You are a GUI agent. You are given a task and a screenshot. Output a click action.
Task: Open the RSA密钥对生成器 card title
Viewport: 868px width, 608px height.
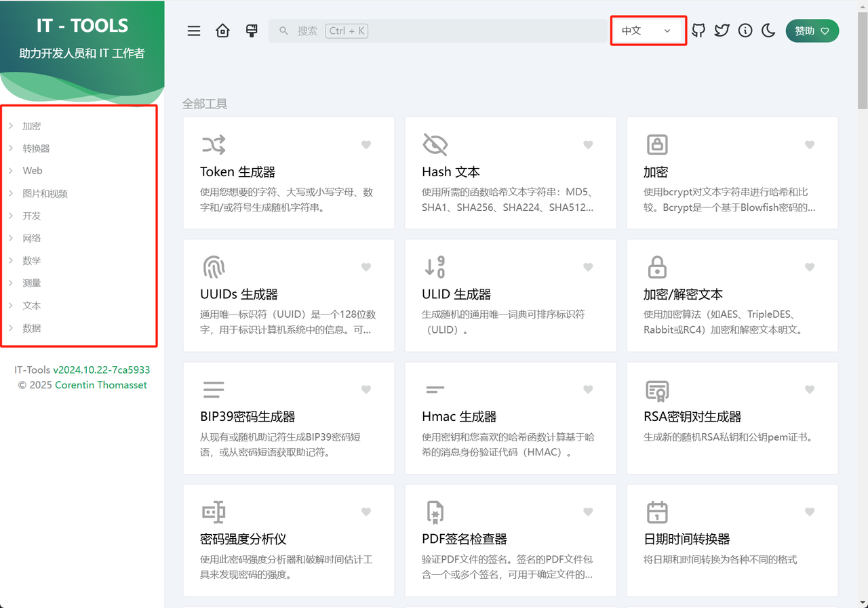point(692,417)
